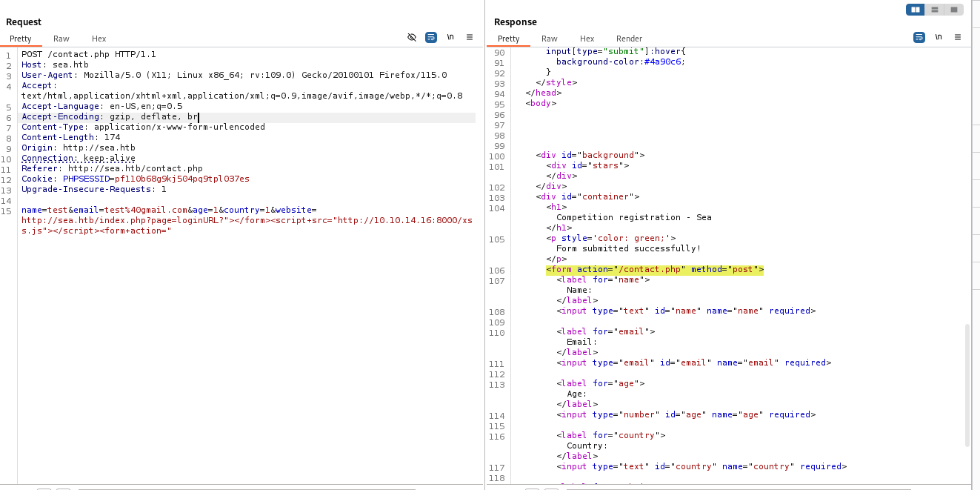Select the side-by-side split layout icon
This screenshot has width=980, height=490.
pos(916,10)
